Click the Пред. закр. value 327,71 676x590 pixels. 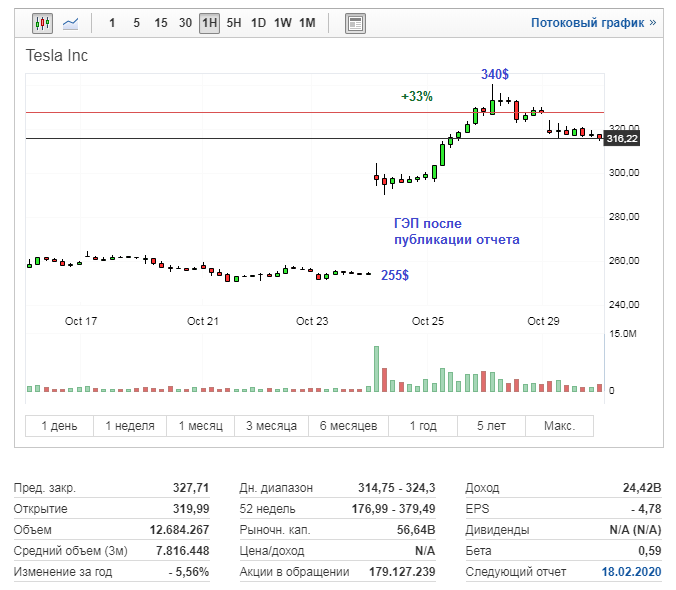191,488
